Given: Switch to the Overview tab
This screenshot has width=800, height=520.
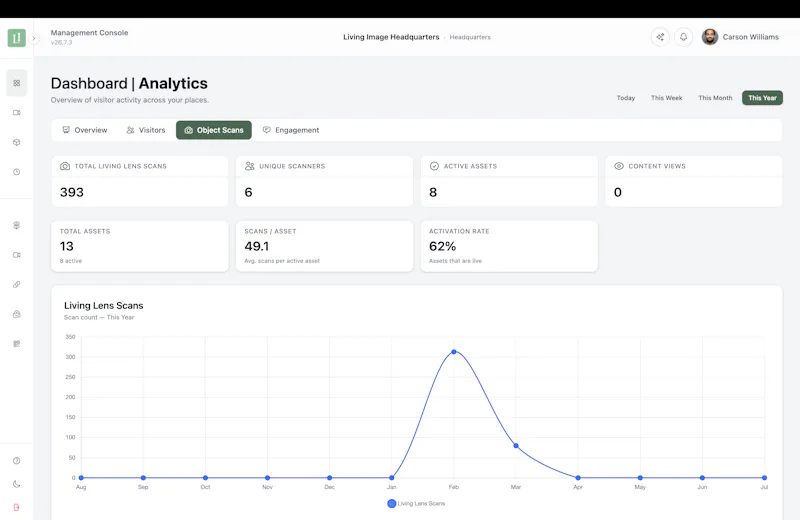Looking at the screenshot, I should [85, 130].
